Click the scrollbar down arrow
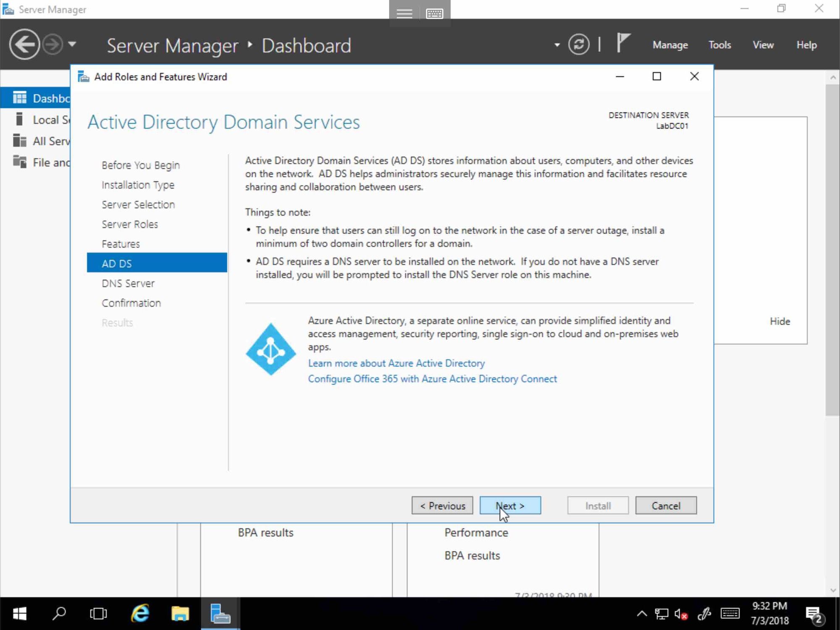 [833, 590]
